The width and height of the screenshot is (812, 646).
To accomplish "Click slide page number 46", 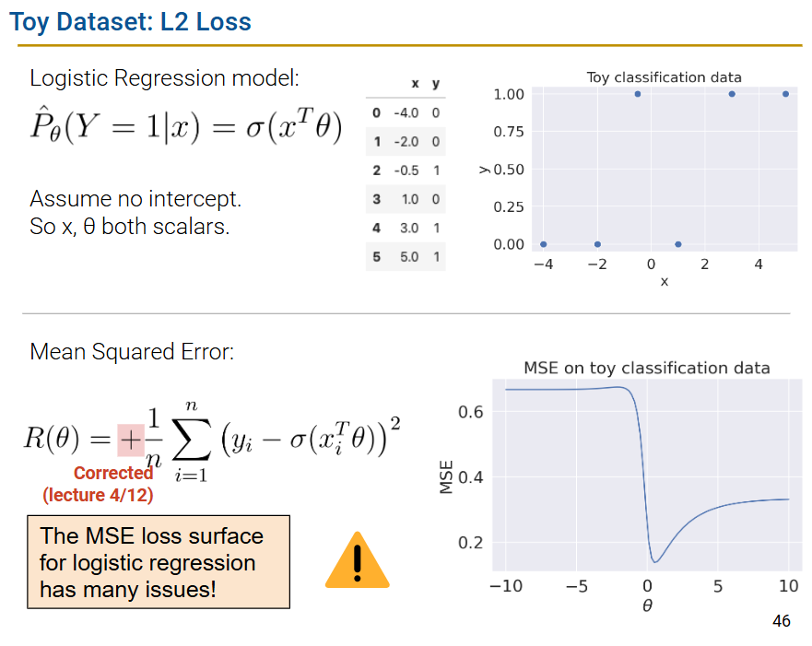I will tap(781, 621).
